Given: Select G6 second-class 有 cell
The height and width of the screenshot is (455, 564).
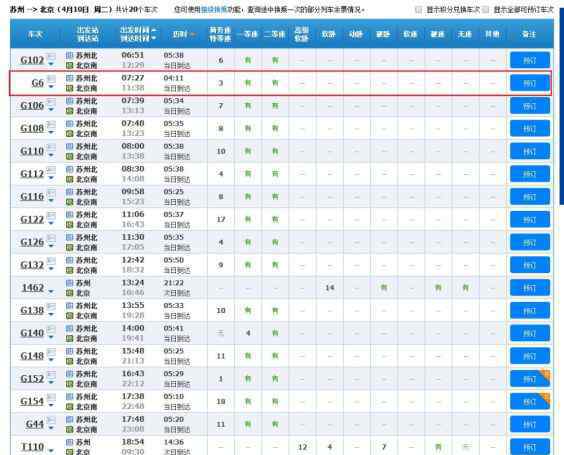Looking at the screenshot, I should tap(275, 83).
